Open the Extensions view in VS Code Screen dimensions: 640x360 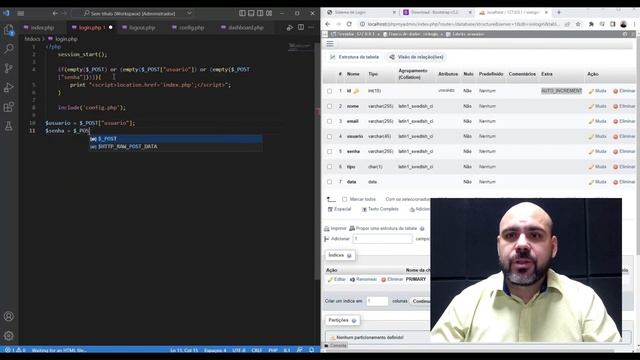click(x=9, y=107)
